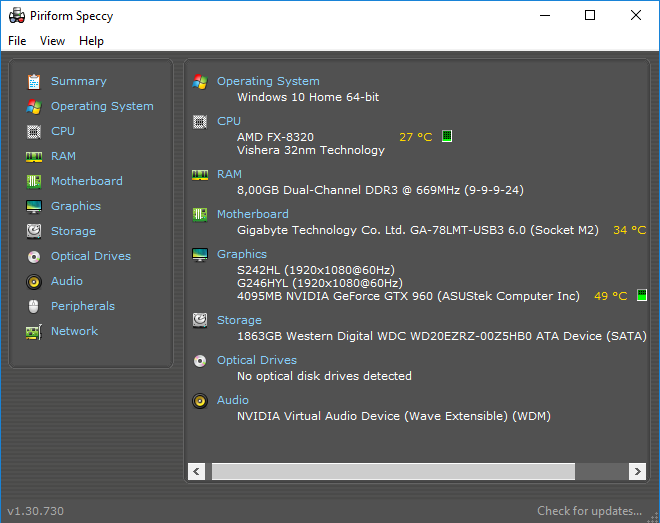Click the Windows 10 Home 64-bit text

(308, 97)
